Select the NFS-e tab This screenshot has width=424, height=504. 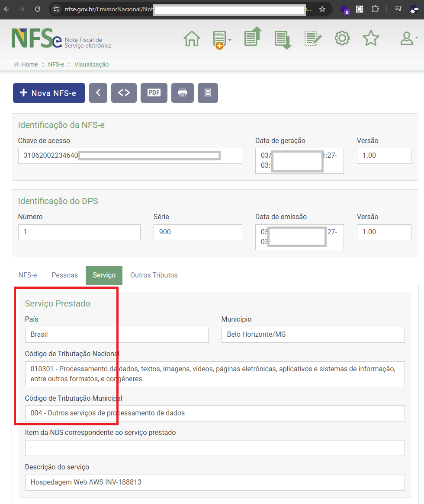point(27,275)
